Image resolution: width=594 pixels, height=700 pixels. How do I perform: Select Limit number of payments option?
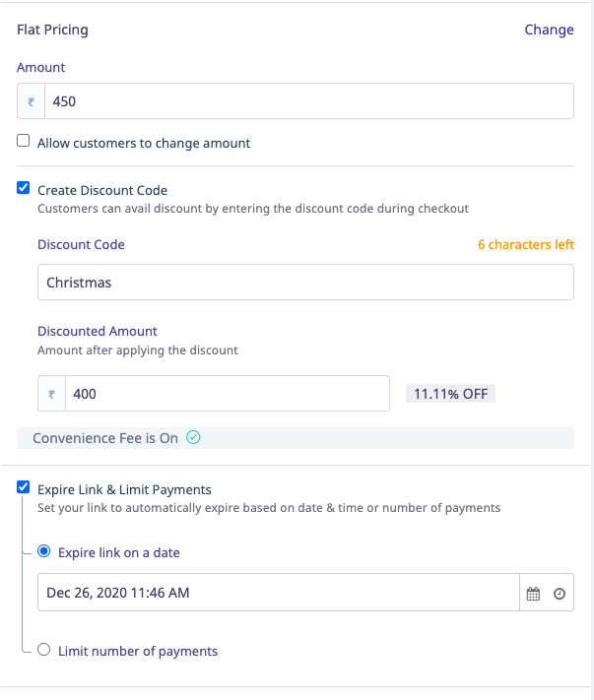[x=44, y=650]
